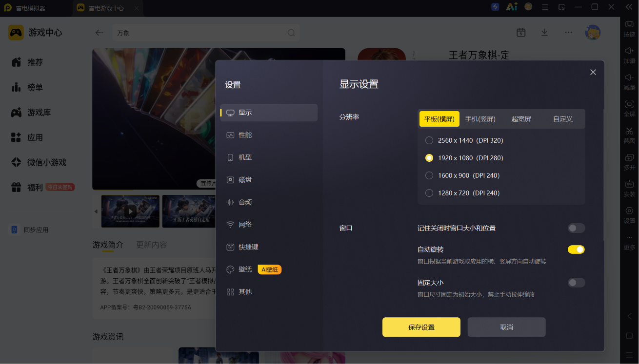The width and height of the screenshot is (639, 364).
Task: Enable 记住关闭时窗口大小和位置 toggle
Action: (576, 228)
